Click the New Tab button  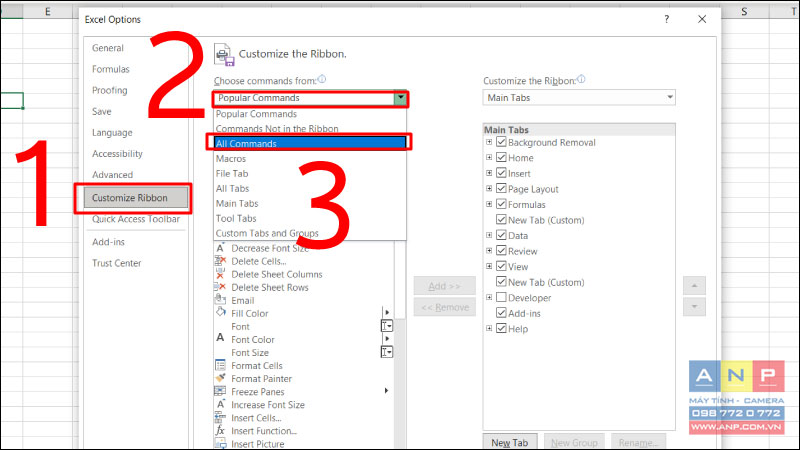pos(510,442)
